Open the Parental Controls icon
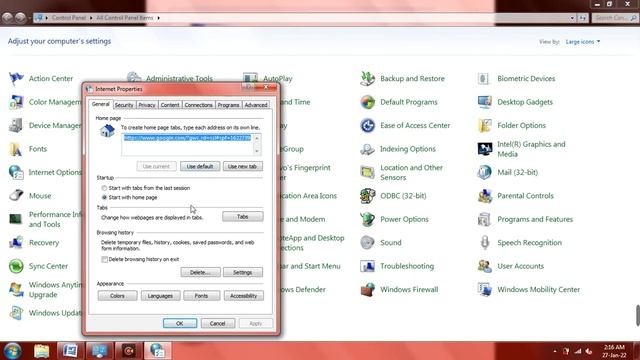 click(484, 196)
